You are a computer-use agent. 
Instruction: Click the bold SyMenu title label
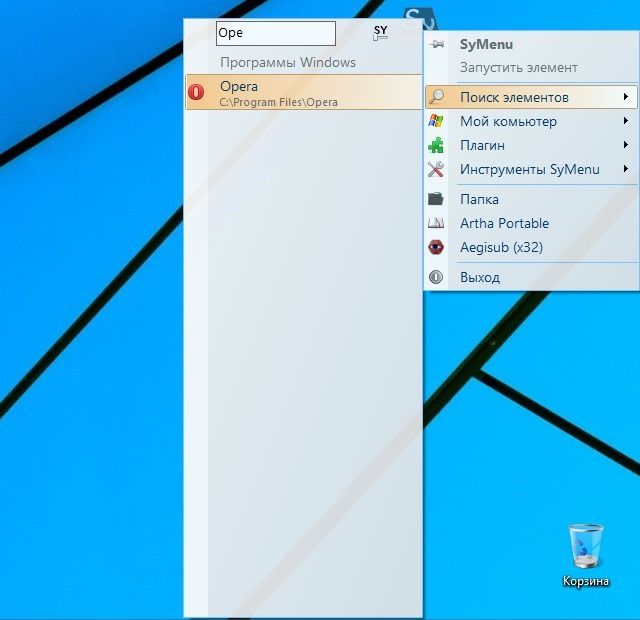[486, 45]
